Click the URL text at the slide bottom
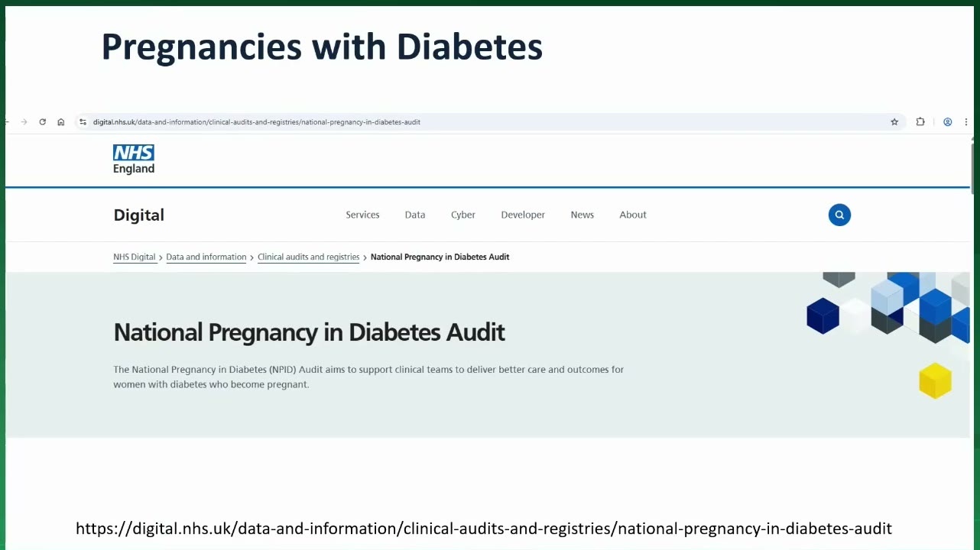The image size is (980, 550). pos(484,529)
